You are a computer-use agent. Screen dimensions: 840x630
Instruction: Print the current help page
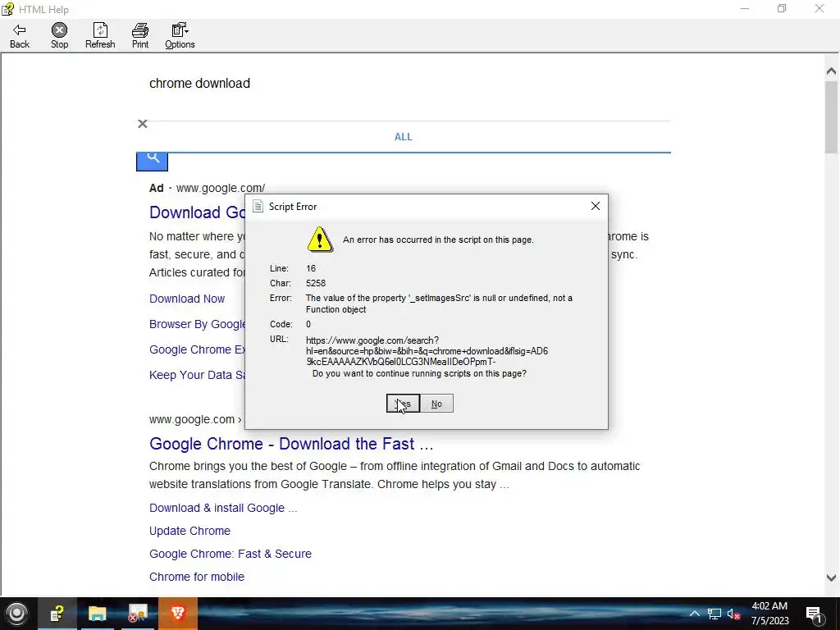140,36
